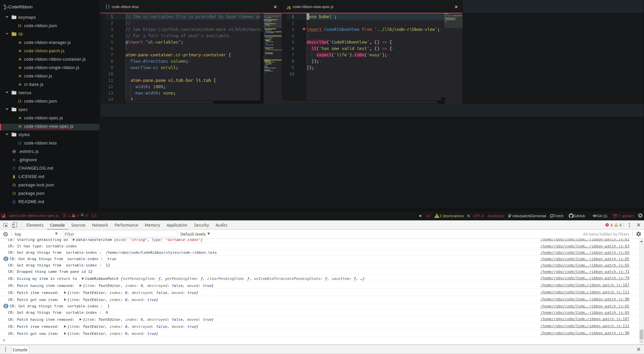644x354 pixels.
Task: Clear the console with the ban icon
Action: pos(6,234)
